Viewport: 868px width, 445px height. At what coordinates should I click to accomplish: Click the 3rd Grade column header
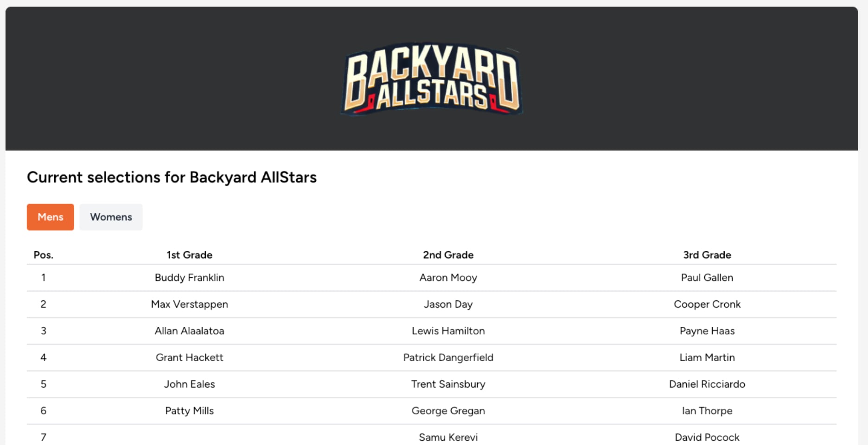tap(707, 255)
